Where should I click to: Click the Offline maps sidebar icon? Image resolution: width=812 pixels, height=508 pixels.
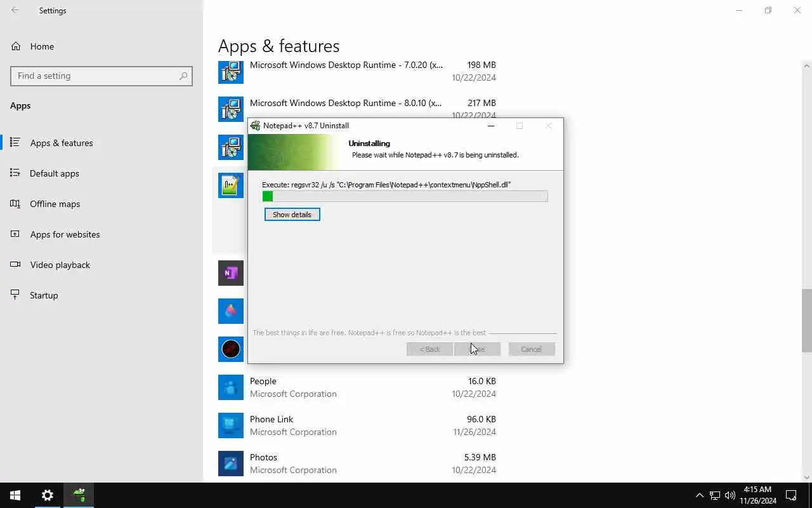point(15,203)
